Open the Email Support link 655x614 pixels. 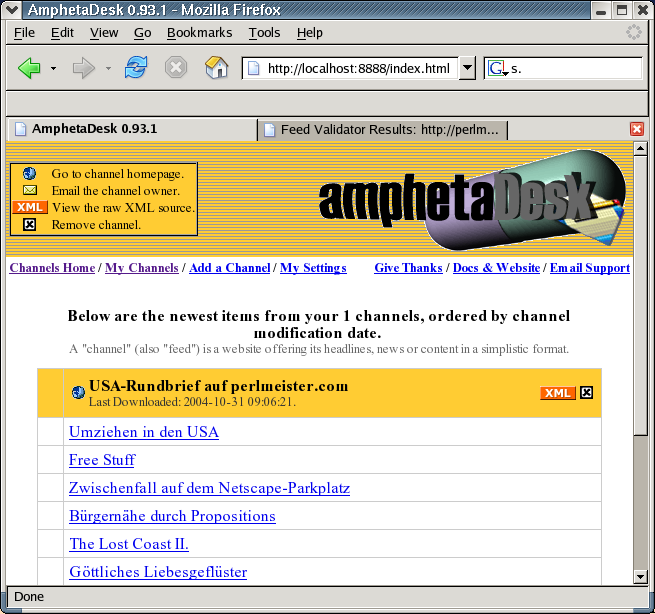coord(590,268)
